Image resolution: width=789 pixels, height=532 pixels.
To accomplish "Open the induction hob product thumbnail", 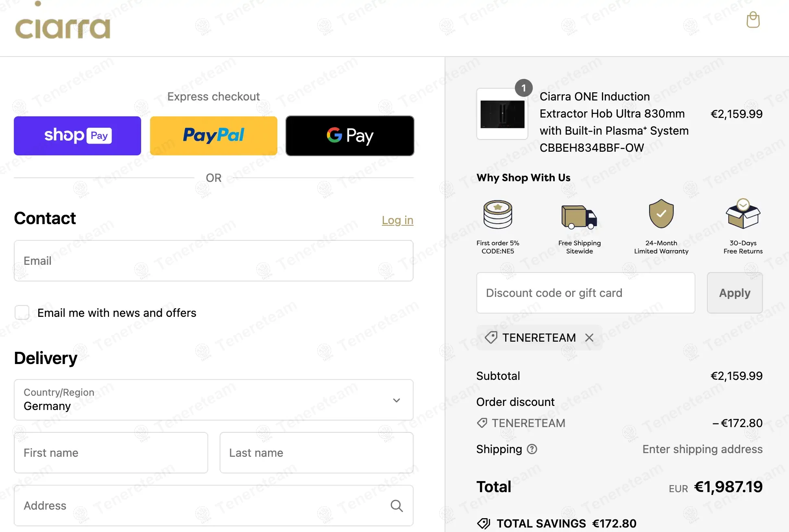I will tap(502, 114).
